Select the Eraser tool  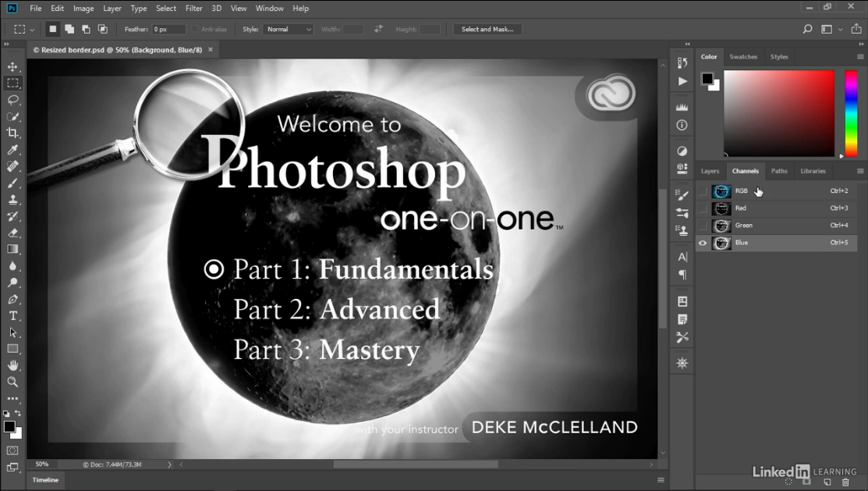click(x=12, y=233)
